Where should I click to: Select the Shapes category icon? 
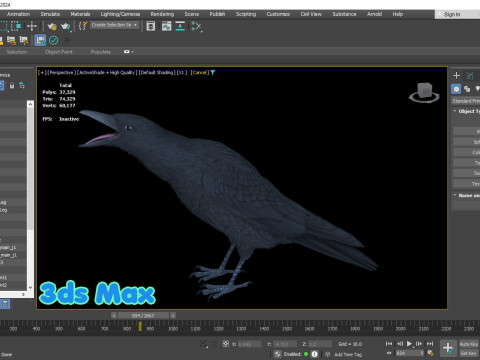[x=467, y=89]
